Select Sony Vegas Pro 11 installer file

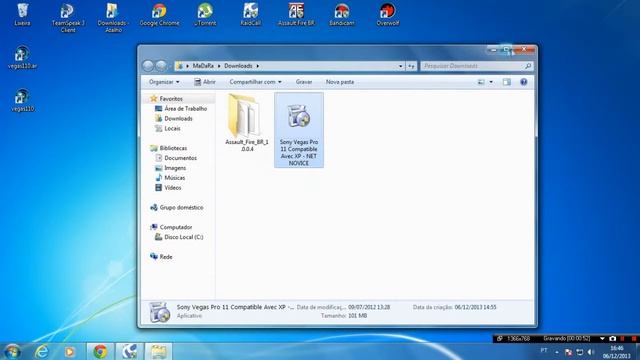[x=299, y=130]
